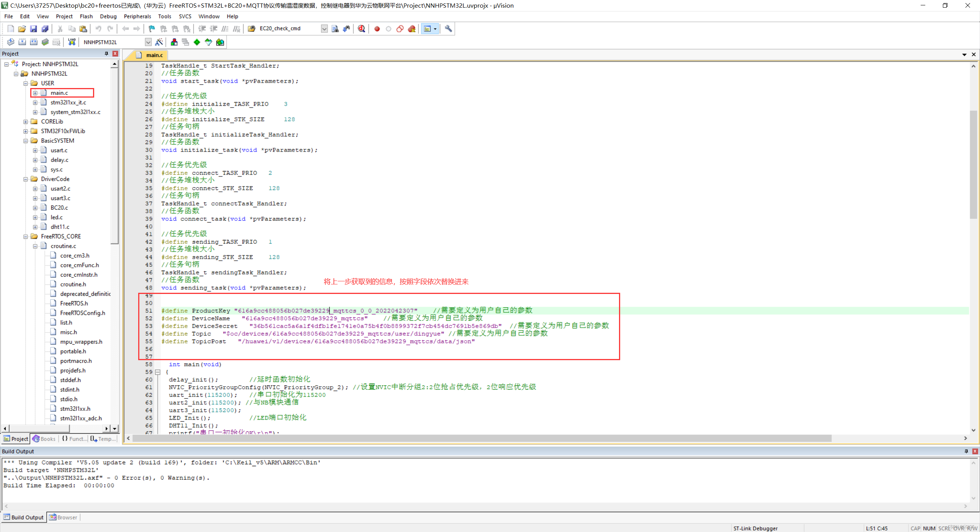Close the Project panel
980x532 pixels.
tap(115, 54)
